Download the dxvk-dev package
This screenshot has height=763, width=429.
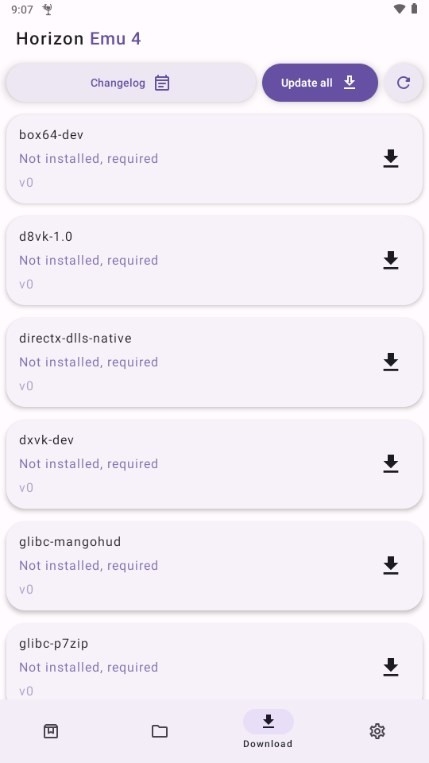point(391,464)
